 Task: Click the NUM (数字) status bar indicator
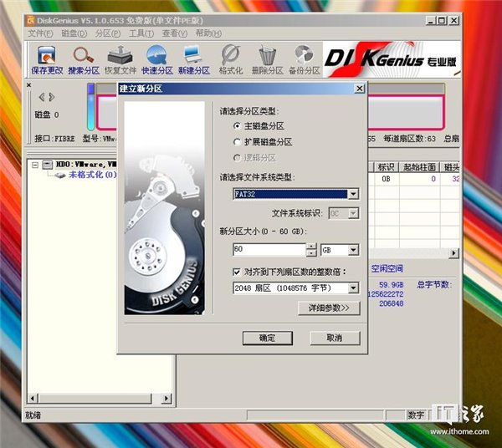(x=416, y=415)
